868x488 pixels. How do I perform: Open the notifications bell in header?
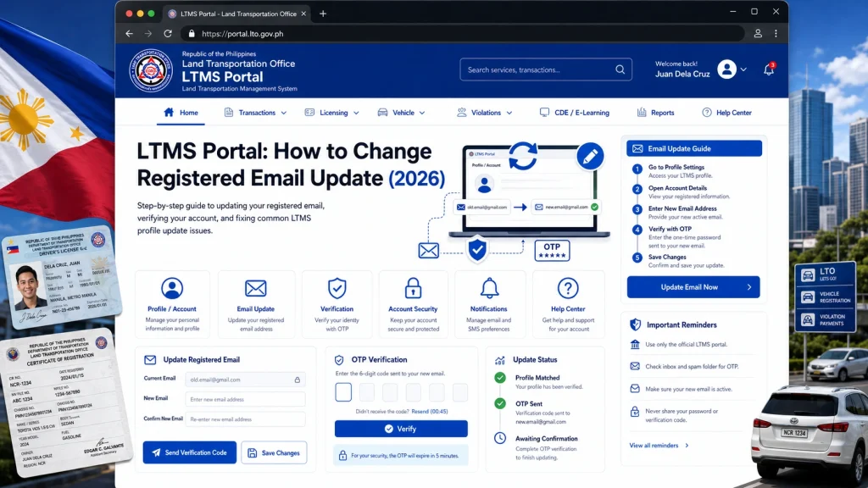point(769,69)
